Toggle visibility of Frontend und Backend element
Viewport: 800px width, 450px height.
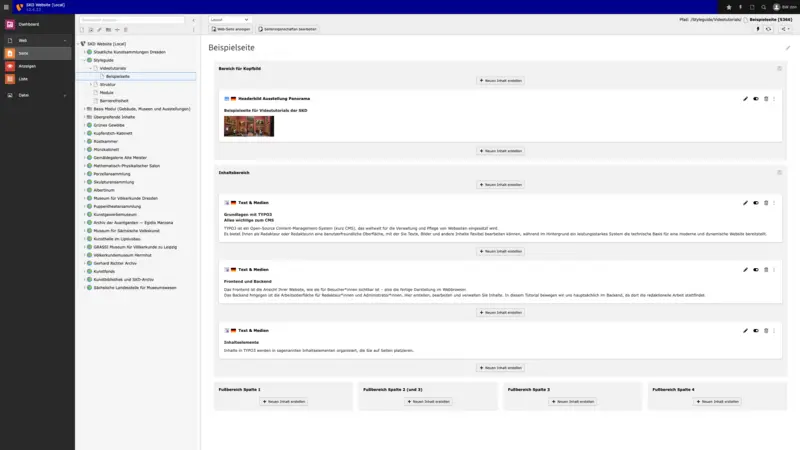click(755, 269)
